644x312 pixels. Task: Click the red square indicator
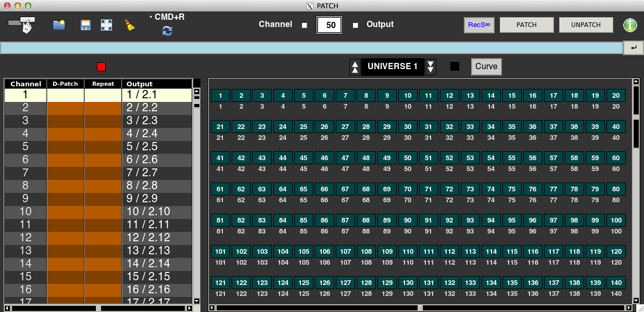tap(101, 67)
